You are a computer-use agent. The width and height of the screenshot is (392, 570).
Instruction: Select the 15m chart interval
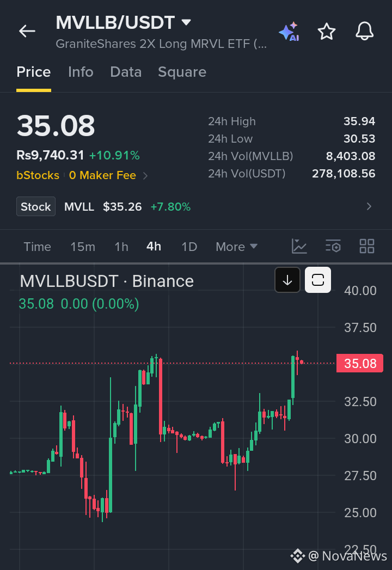pos(83,247)
